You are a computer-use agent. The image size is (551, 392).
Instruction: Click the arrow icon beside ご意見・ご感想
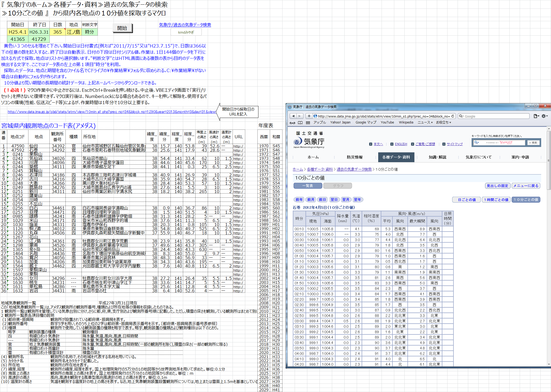[x=413, y=144]
